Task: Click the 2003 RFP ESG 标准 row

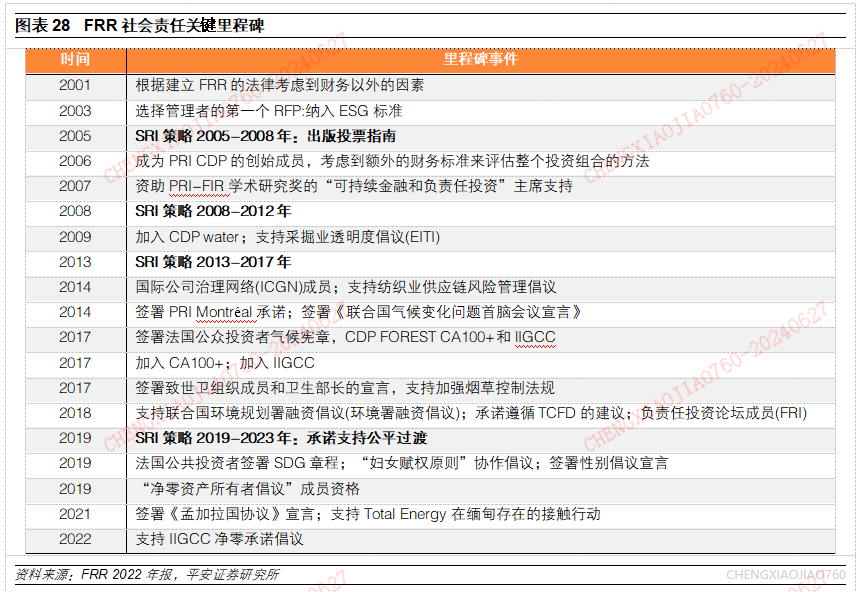Action: click(x=430, y=111)
